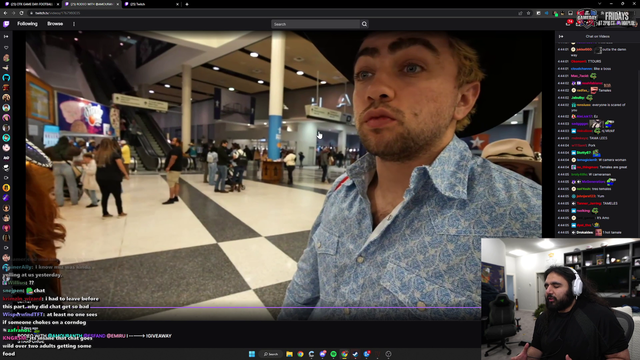Open File Explorer from taskbar
Viewport: 640px width, 360px height.
pos(289,354)
